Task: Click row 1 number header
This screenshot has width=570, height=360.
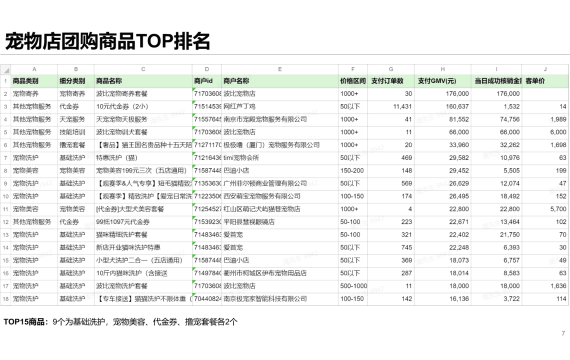Action: point(5,81)
